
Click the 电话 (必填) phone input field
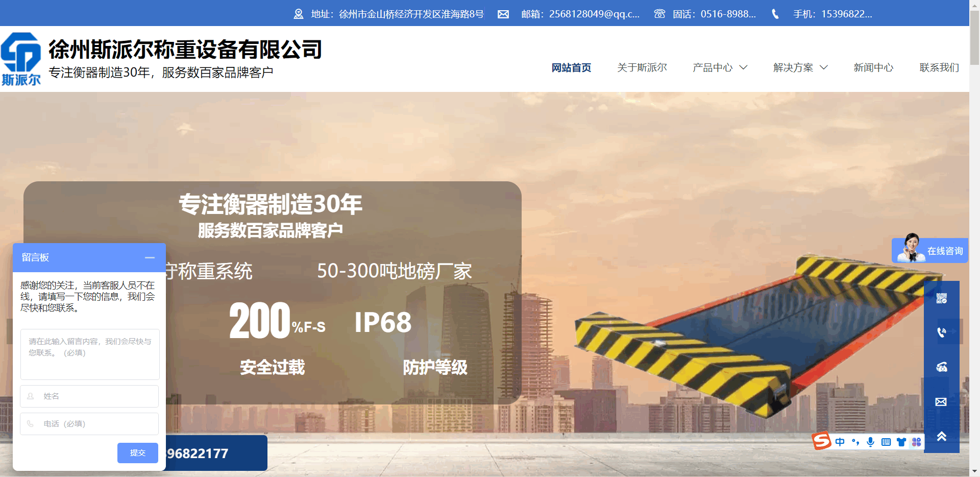89,424
